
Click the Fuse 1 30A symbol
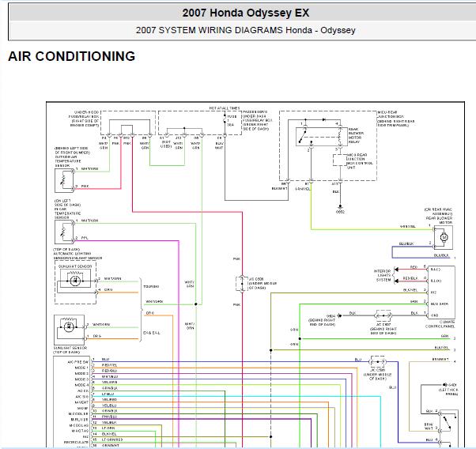click(225, 120)
